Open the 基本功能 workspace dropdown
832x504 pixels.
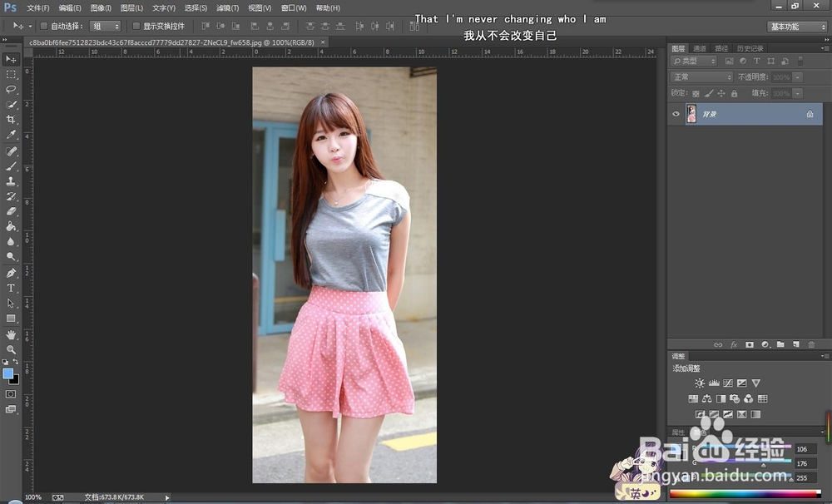tap(798, 27)
